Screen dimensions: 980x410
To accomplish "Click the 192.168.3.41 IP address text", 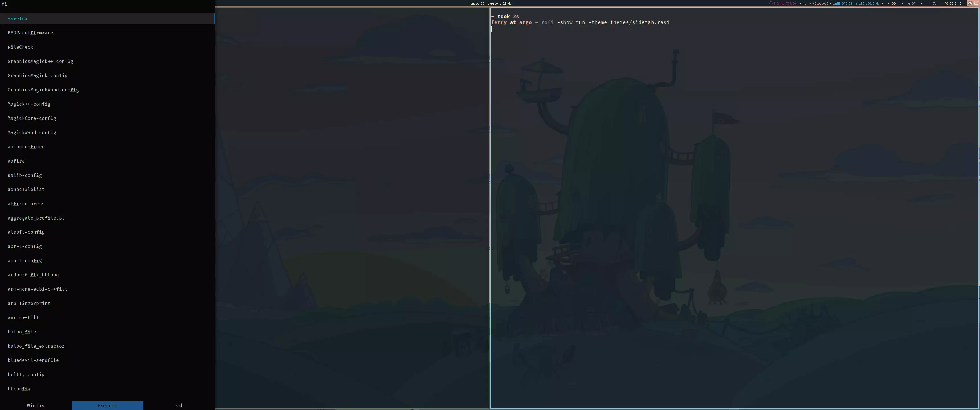I will (x=869, y=3).
